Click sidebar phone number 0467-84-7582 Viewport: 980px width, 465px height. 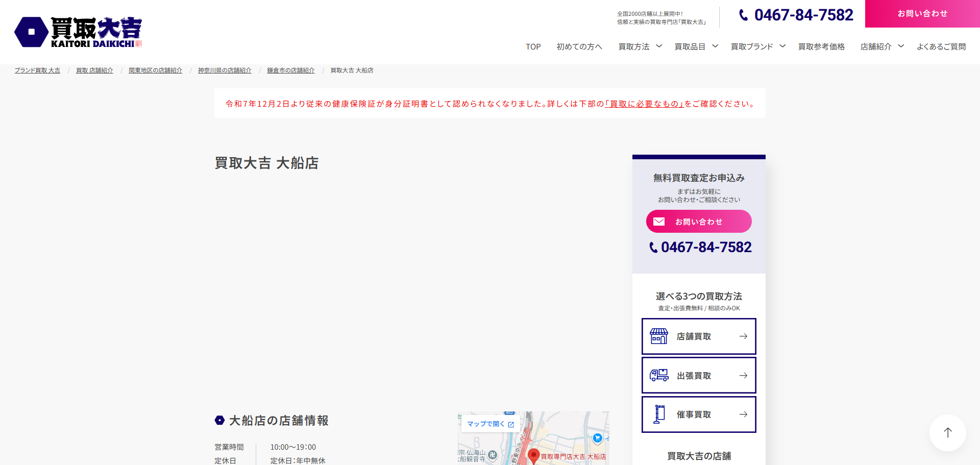pos(706,248)
